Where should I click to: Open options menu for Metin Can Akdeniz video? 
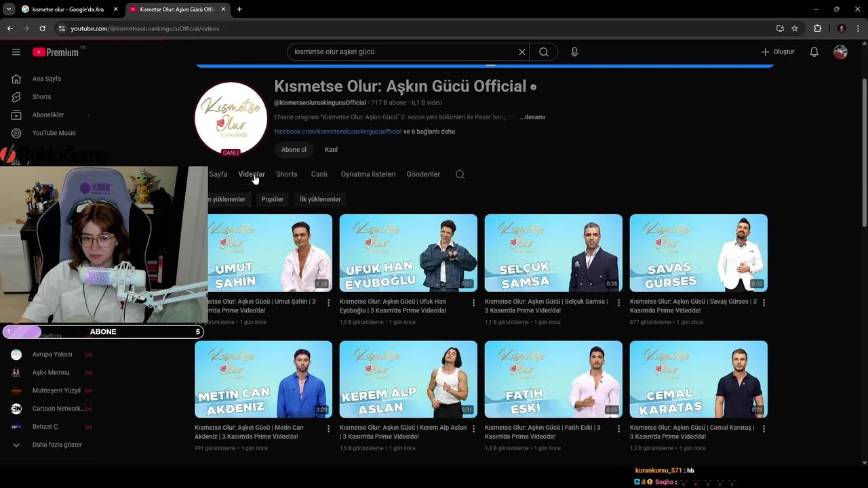click(329, 429)
